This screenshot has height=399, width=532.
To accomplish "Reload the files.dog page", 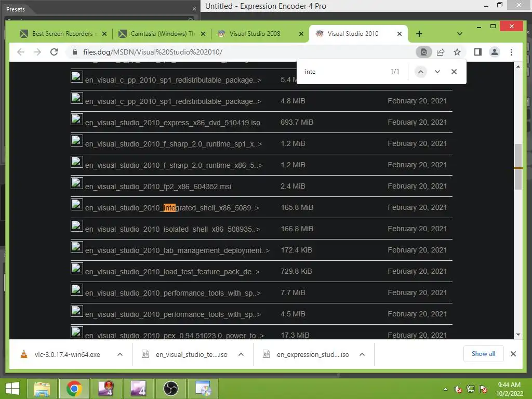I will [x=54, y=52].
